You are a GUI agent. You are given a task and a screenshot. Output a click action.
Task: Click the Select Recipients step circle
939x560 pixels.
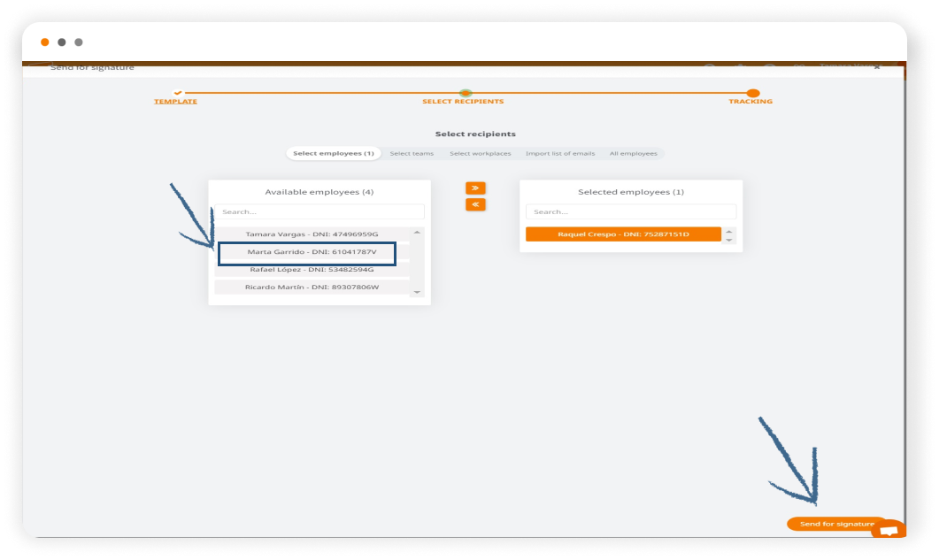[466, 93]
